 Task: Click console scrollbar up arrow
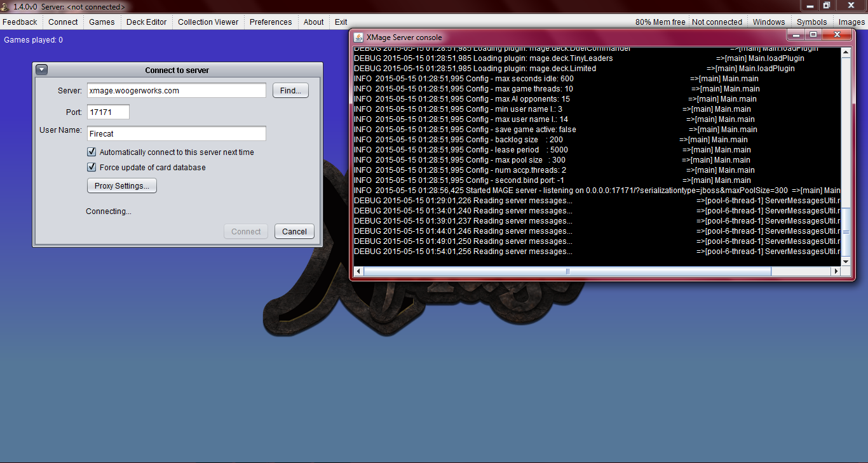point(846,53)
